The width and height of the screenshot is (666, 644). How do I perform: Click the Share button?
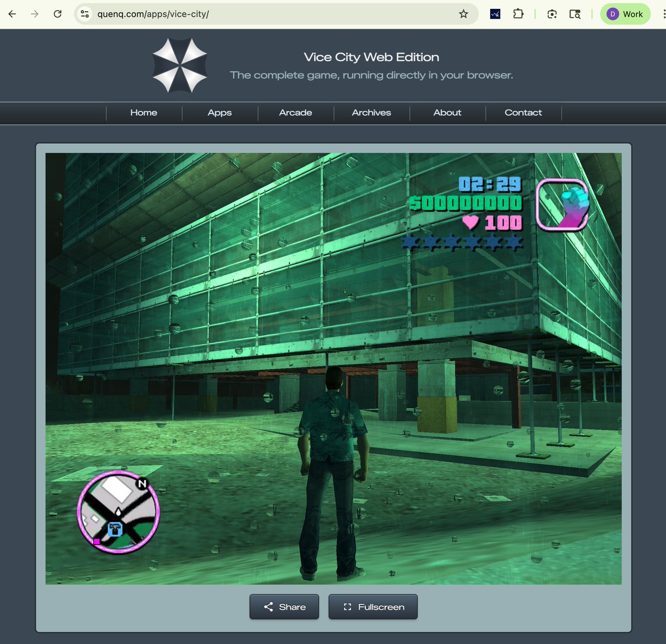[x=284, y=607]
